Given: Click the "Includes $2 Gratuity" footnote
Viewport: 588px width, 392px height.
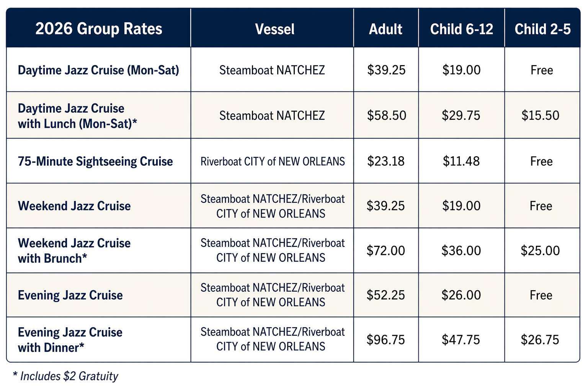Looking at the screenshot, I should (x=65, y=376).
